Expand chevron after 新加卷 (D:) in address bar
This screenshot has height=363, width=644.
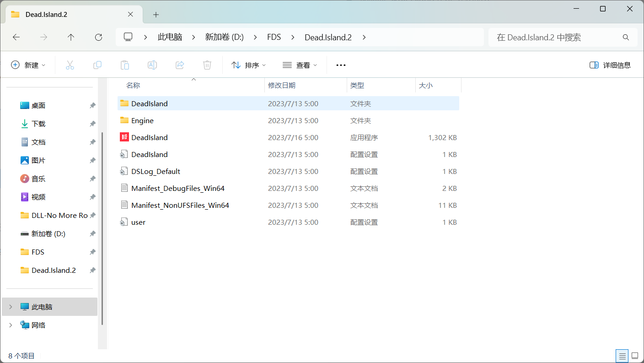coord(255,38)
